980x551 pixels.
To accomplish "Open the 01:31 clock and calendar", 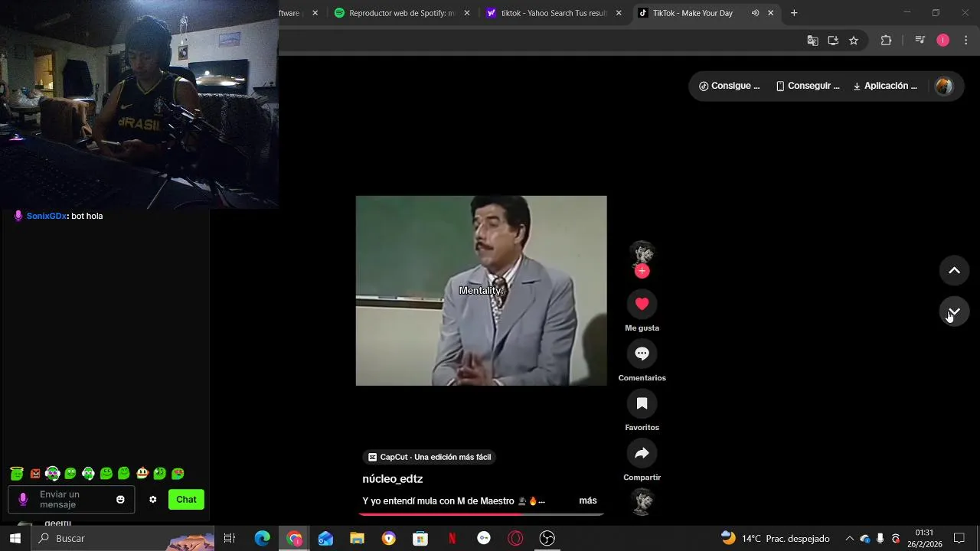I will point(924,539).
